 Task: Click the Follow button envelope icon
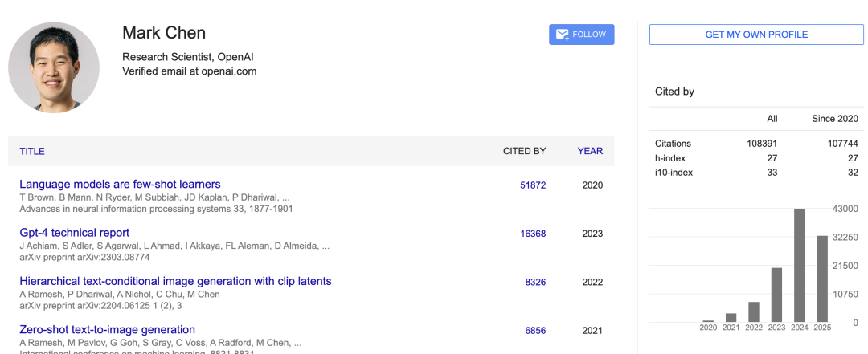pyautogui.click(x=563, y=35)
